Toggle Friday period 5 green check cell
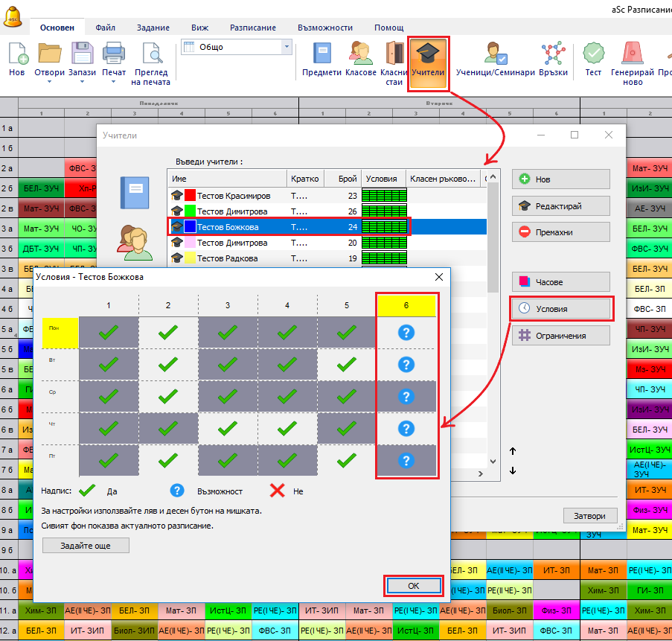The image size is (672, 641). pos(346,460)
